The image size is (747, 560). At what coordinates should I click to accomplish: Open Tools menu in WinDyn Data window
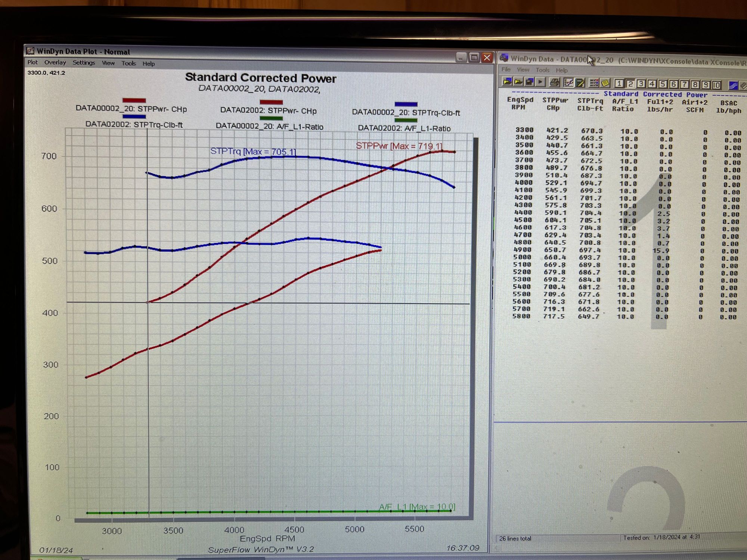tap(542, 70)
